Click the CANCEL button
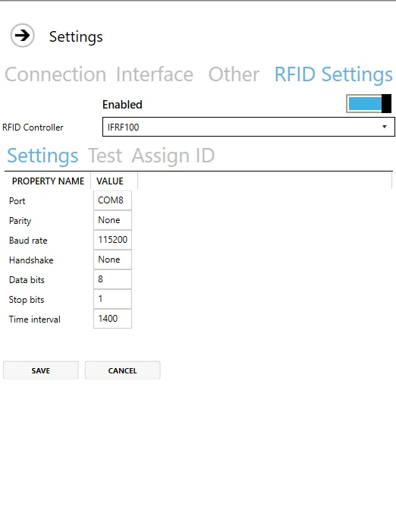The width and height of the screenshot is (396, 532). coord(122,370)
